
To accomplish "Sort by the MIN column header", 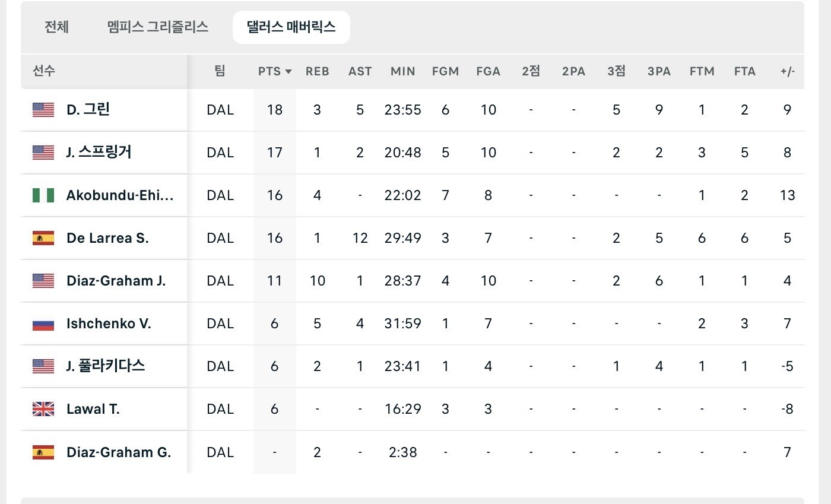I will coord(403,71).
